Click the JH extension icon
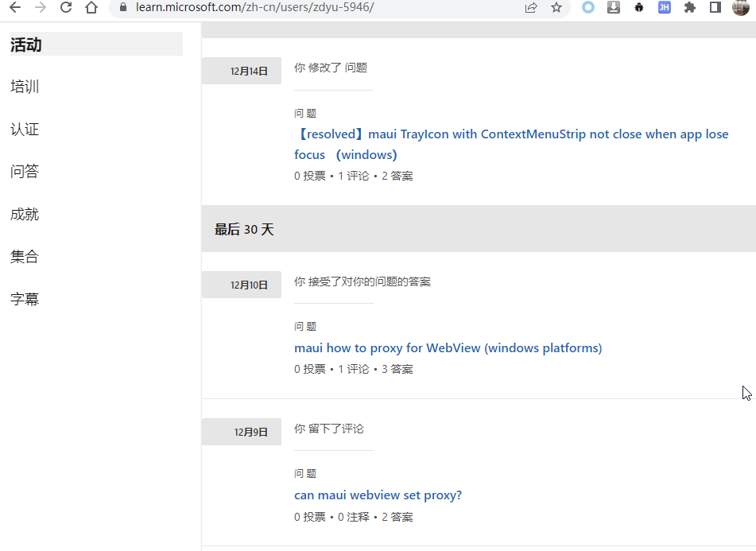The image size is (756, 551). click(665, 7)
